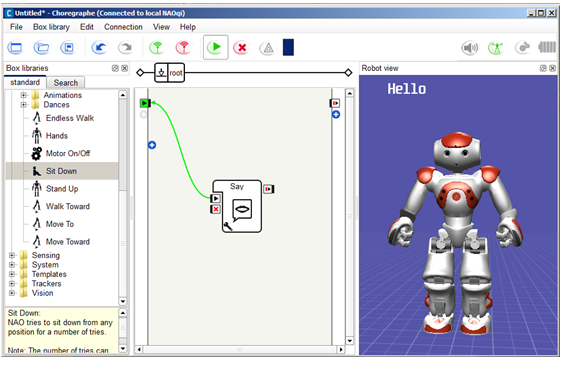Click the Say box onStopped output

(268, 189)
